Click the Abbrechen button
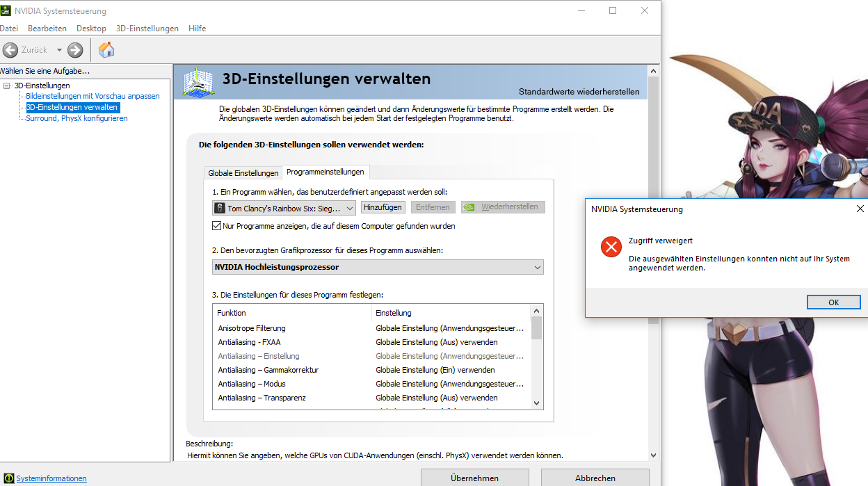This screenshot has height=486, width=868. coord(595,478)
